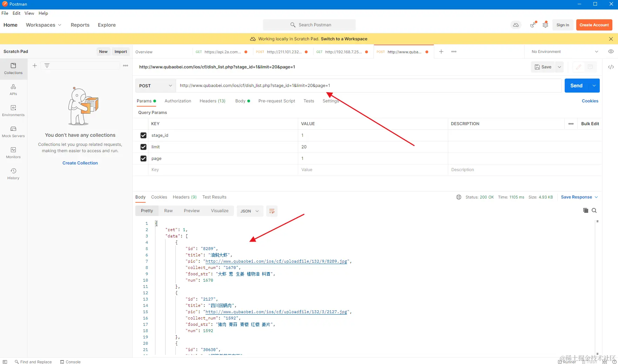Image resolution: width=618 pixels, height=364 pixels.
Task: Switch to the Authorization tab
Action: coord(178,101)
